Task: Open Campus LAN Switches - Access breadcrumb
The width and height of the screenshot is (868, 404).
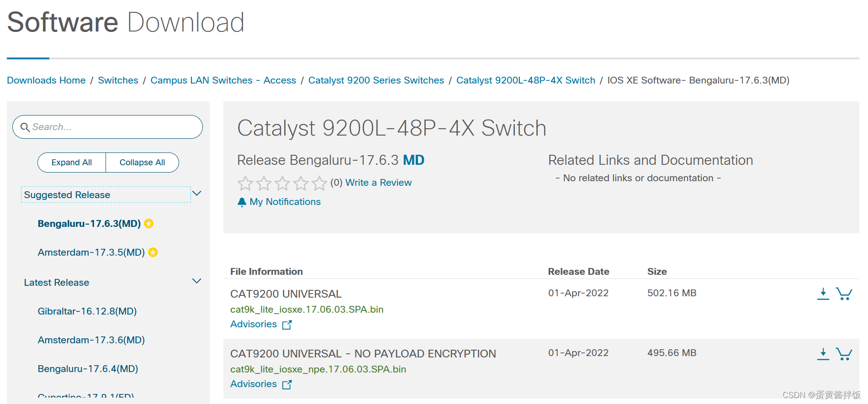Action: click(223, 80)
